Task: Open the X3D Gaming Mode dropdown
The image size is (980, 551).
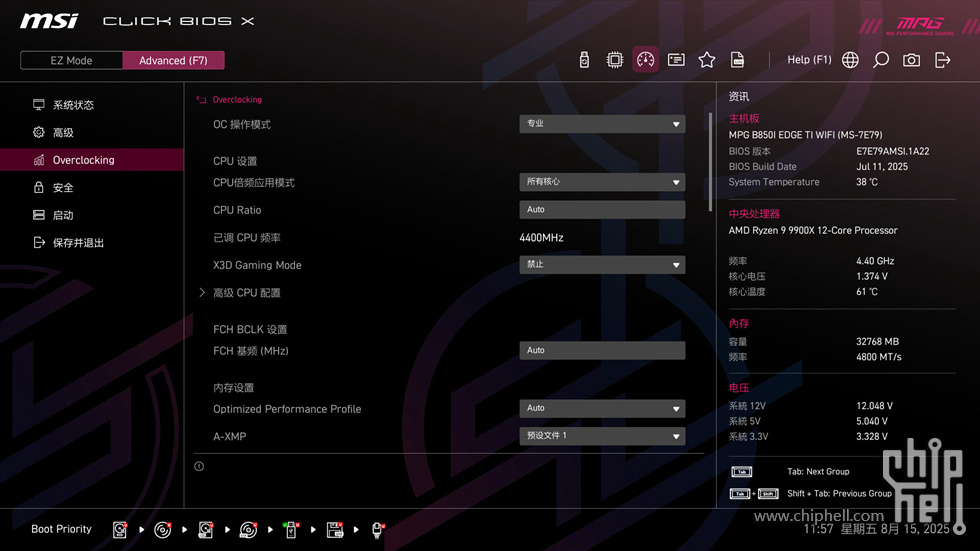Action: pyautogui.click(x=602, y=265)
